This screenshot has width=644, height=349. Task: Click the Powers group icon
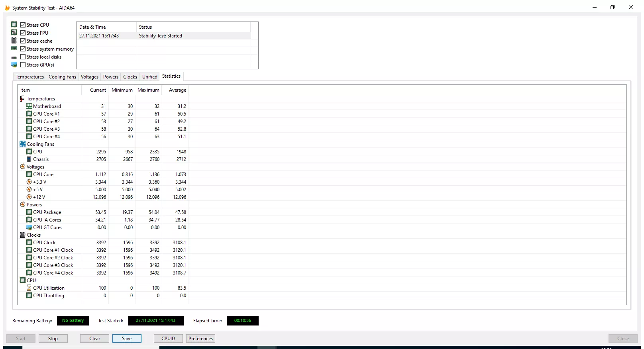23,204
